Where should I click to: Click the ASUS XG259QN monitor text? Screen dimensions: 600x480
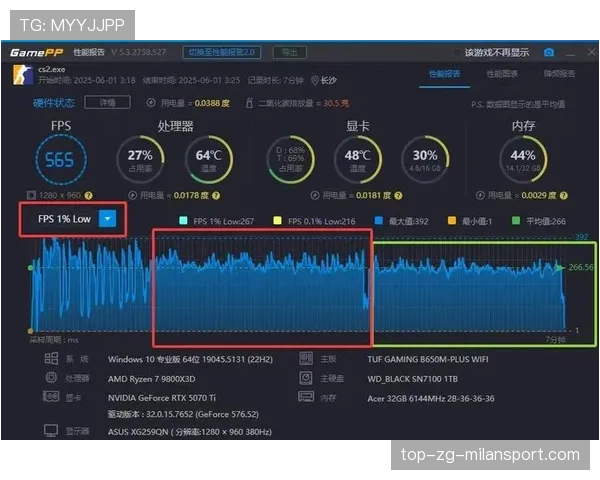(x=190, y=432)
